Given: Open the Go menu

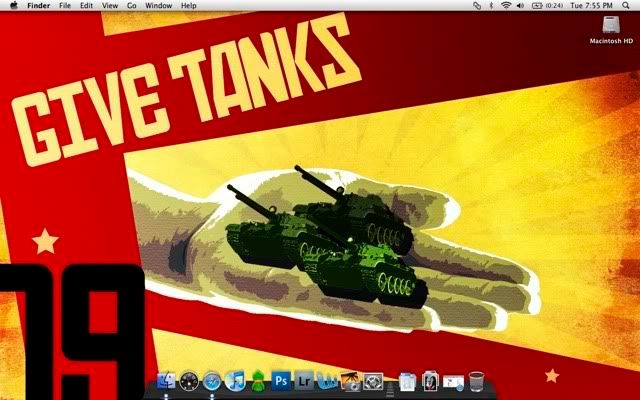Looking at the screenshot, I should 131,6.
